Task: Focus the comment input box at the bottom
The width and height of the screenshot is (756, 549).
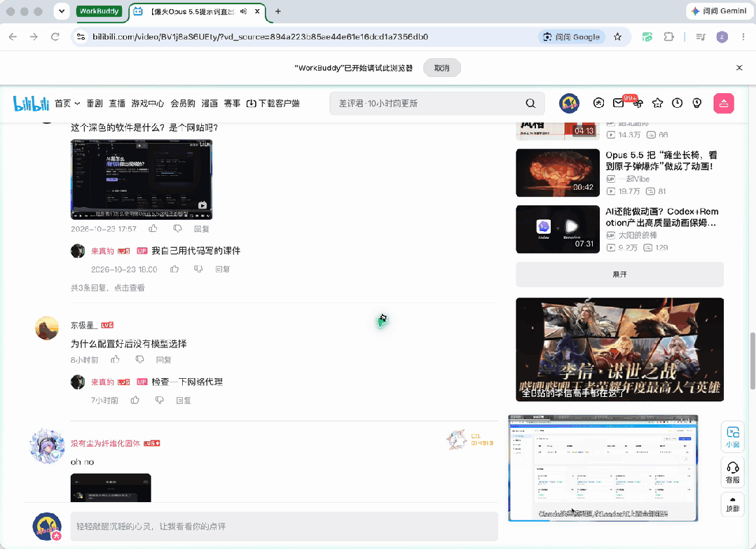Action: tap(284, 527)
